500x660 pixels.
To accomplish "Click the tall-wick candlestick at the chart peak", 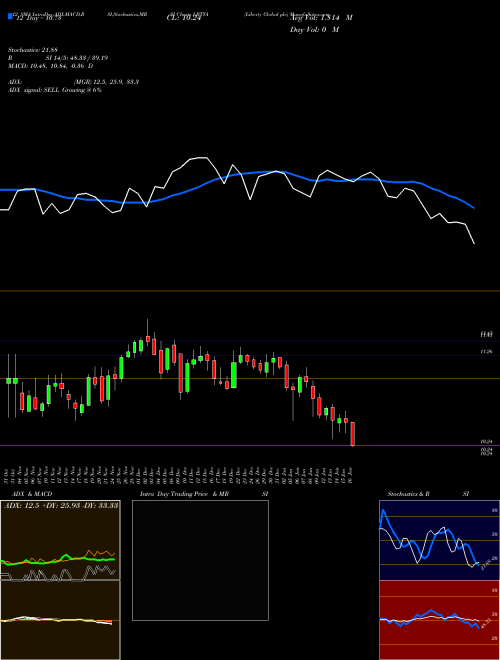I will pos(148,333).
